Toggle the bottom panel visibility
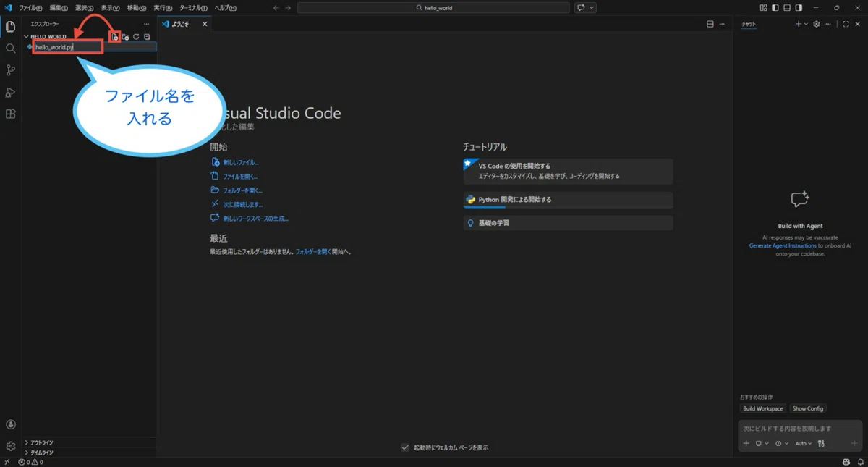This screenshot has height=467, width=868. coord(787,8)
